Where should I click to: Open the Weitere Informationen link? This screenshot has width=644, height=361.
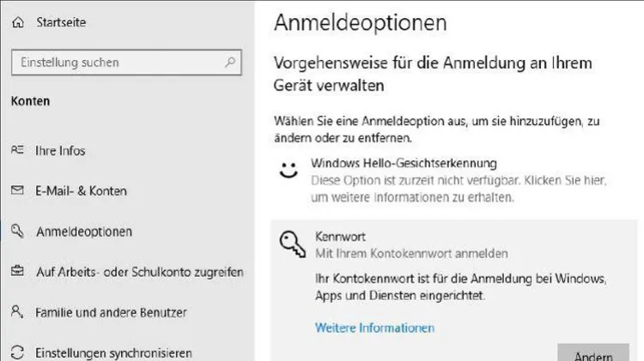(374, 328)
